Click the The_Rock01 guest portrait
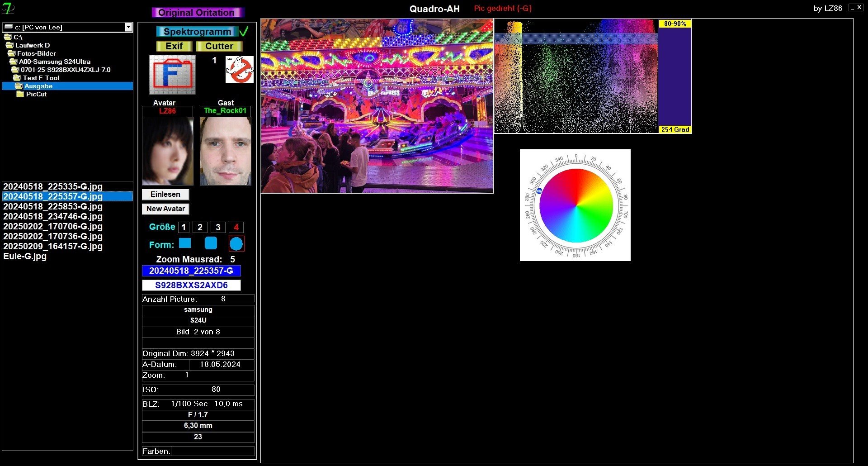 [x=225, y=151]
